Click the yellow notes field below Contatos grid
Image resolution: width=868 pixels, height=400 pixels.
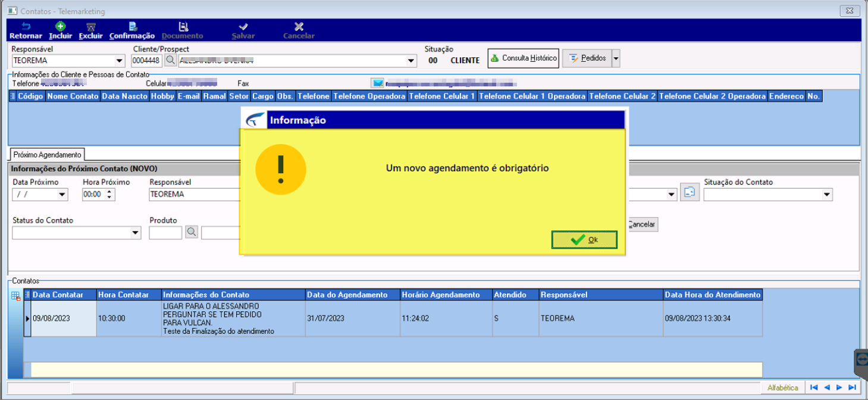pyautogui.click(x=396, y=370)
